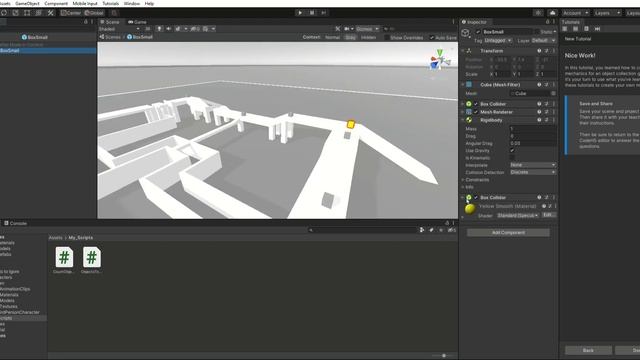640x360 pixels.
Task: Open the Mesh object picker circle icon
Action: (553, 93)
